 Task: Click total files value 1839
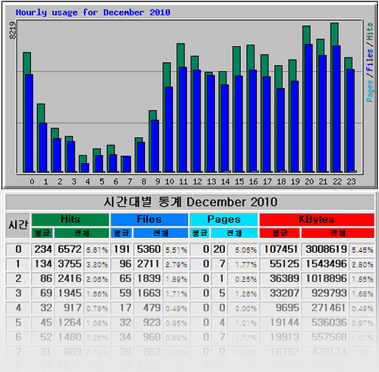[x=148, y=279]
